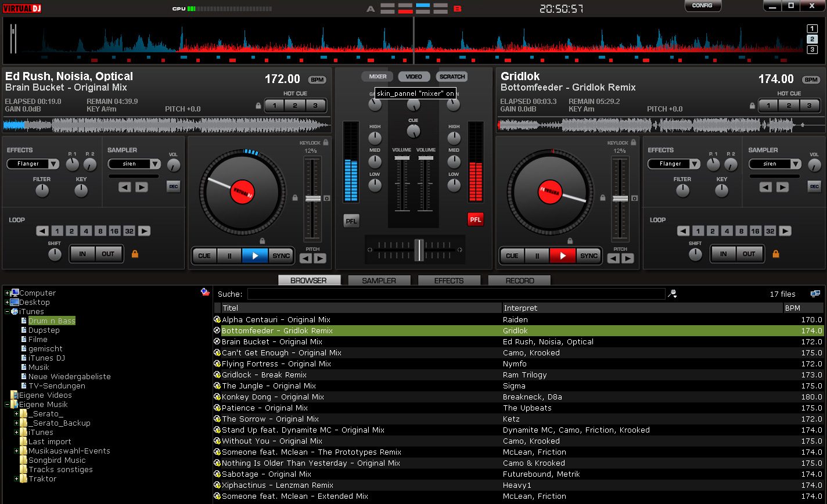This screenshot has width=827, height=504.
Task: Click the crossfader slider handle
Action: pos(419,250)
